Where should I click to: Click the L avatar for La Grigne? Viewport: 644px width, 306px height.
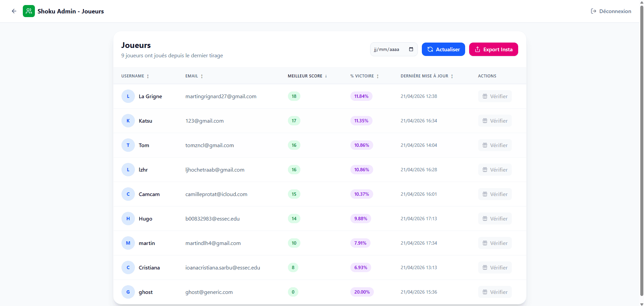(128, 96)
